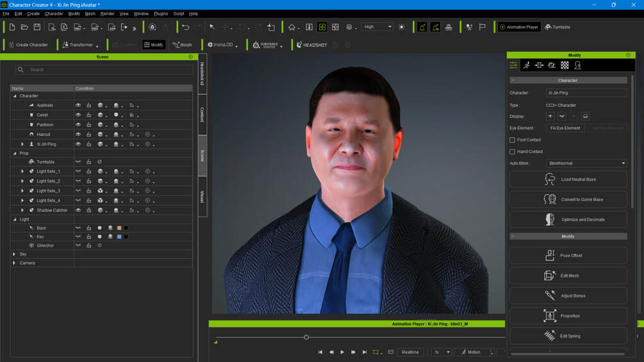Collapse the Prop group
The width and height of the screenshot is (644, 362).
pos(15,153)
